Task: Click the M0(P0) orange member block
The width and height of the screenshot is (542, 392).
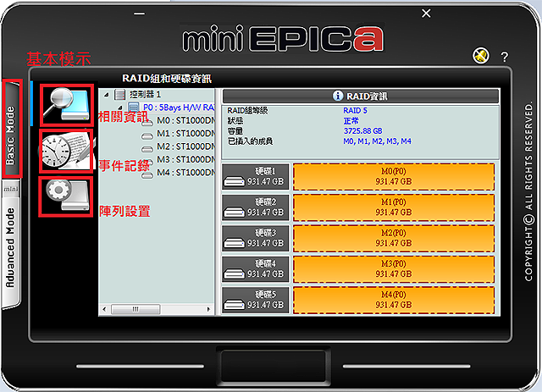Action: pyautogui.click(x=394, y=177)
